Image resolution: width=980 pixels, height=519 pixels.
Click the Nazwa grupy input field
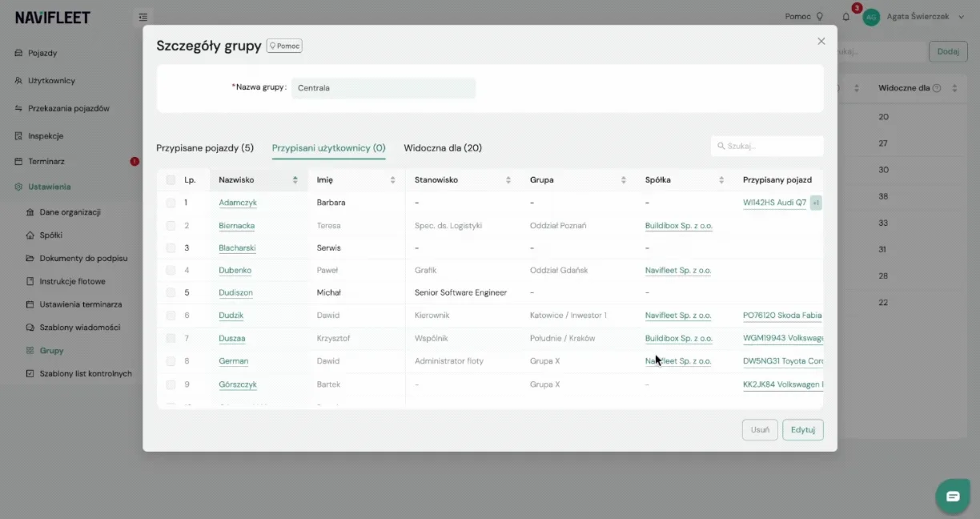pos(384,88)
